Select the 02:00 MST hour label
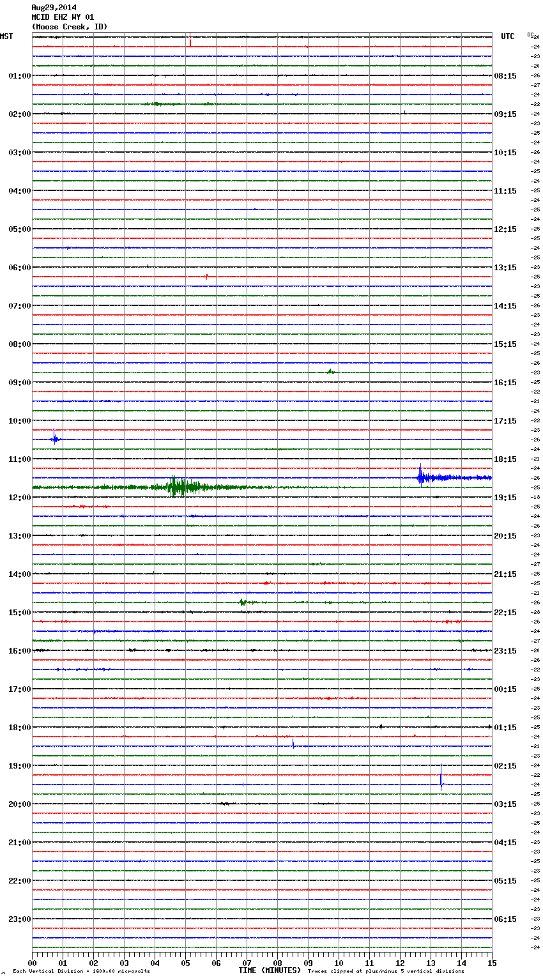The width and height of the screenshot is (543, 980). [x=20, y=114]
